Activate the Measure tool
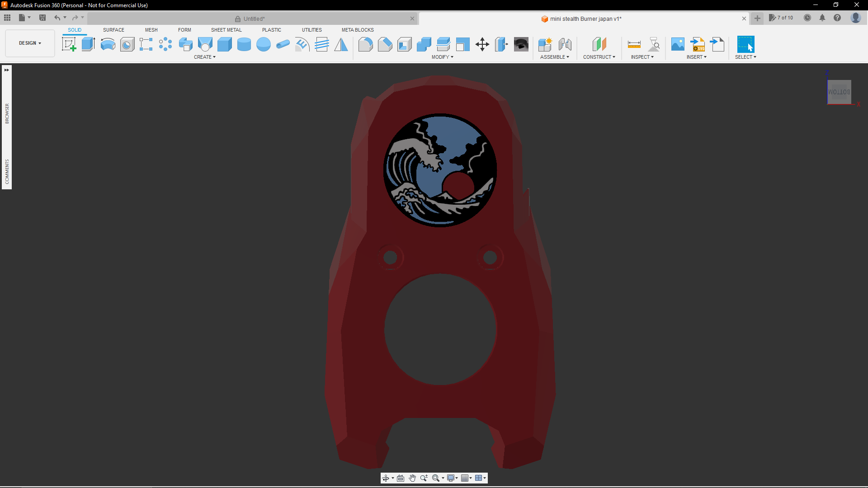 (634, 44)
